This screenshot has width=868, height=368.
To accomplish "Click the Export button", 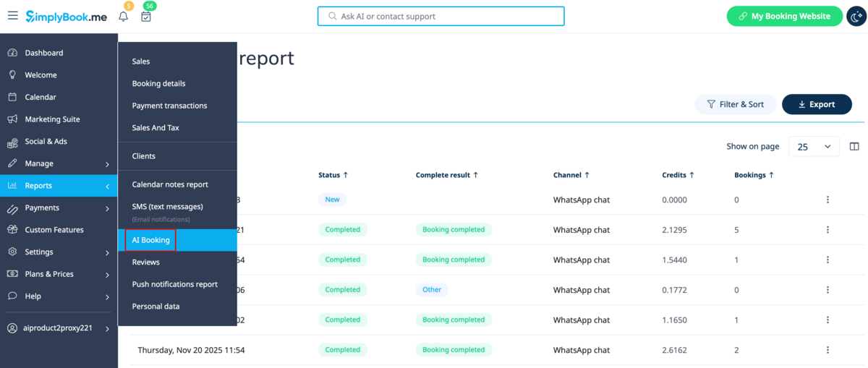I will (817, 104).
